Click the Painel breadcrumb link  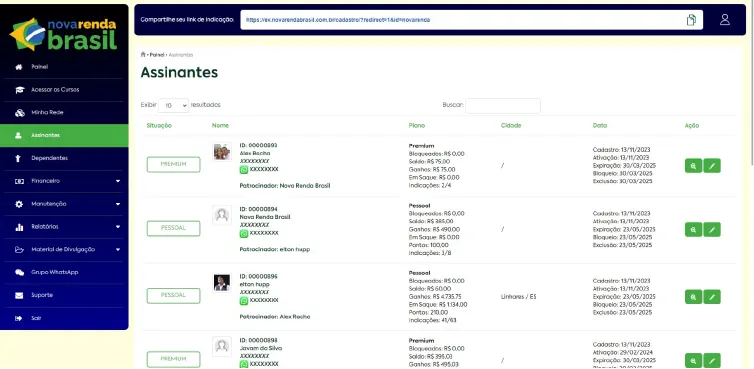pyautogui.click(x=157, y=55)
